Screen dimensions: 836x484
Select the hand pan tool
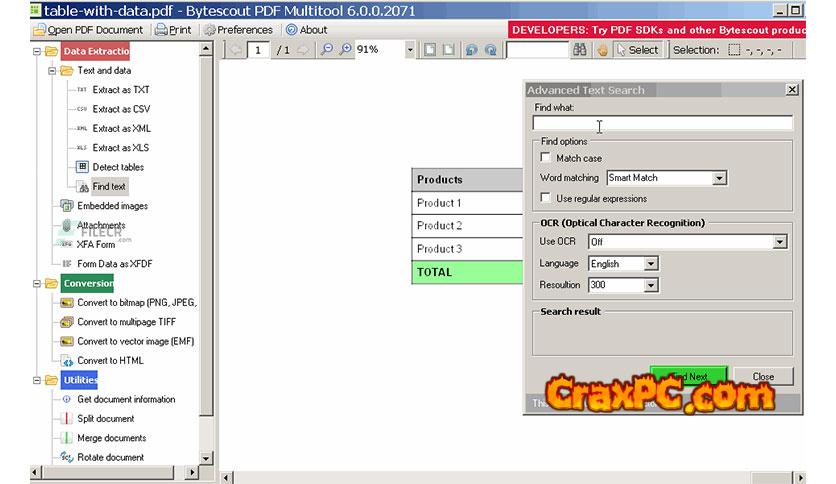pos(603,50)
